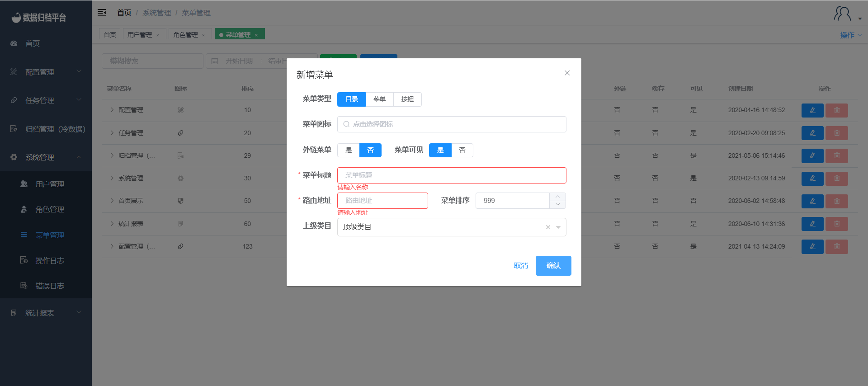Expand the 统计报表 table row chevron

click(112, 224)
